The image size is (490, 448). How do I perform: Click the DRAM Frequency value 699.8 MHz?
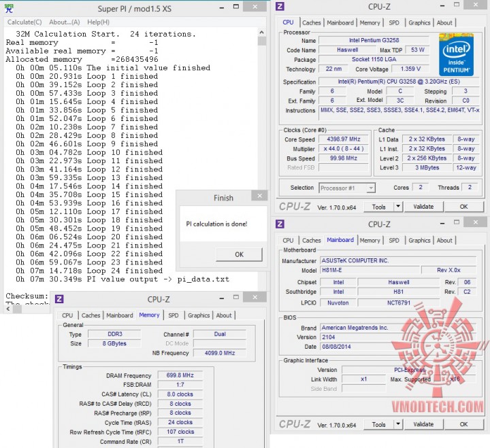(180, 375)
